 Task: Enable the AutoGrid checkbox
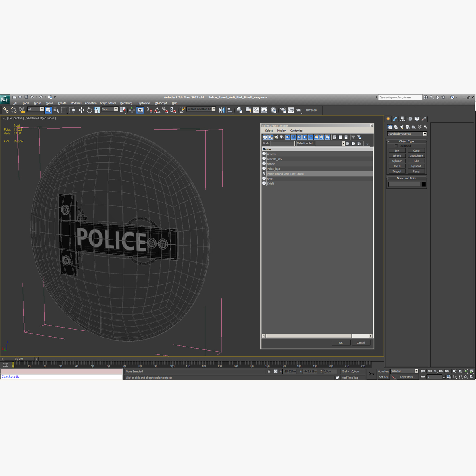(x=396, y=146)
